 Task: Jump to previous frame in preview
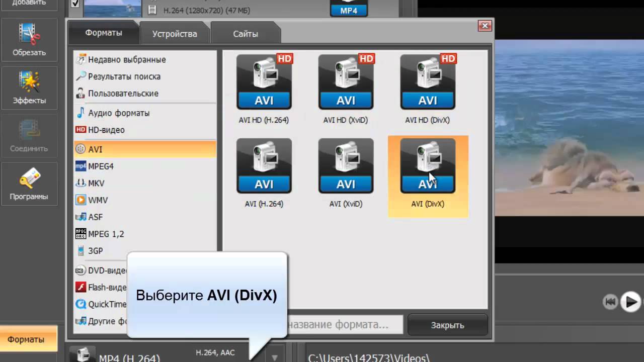[610, 302]
